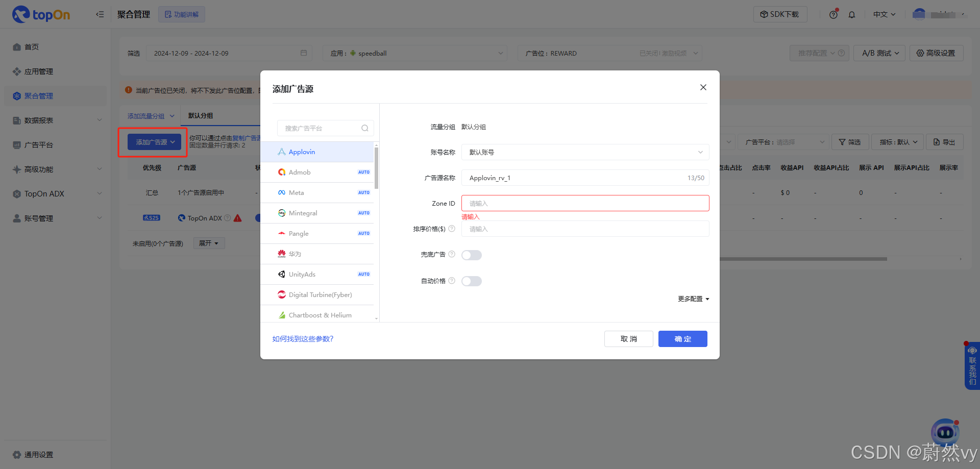Click the 筛选 filter button
Image resolution: width=980 pixels, height=469 pixels.
(x=850, y=142)
